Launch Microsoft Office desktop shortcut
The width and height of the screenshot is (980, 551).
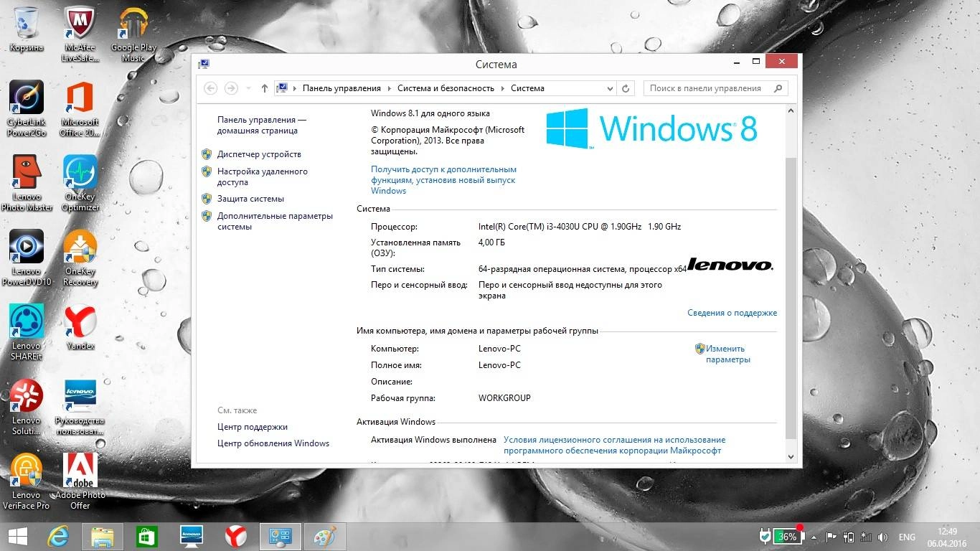(x=80, y=108)
